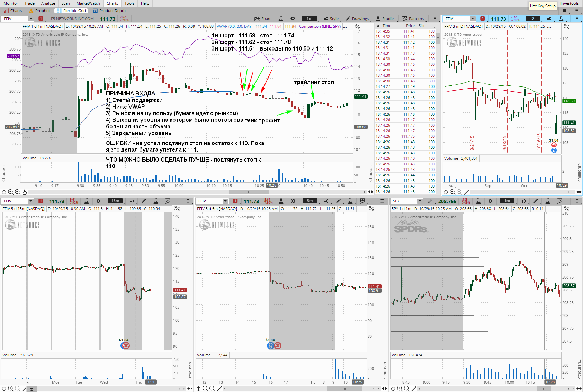
Task: Click the Size column header in time and sales
Action: [422, 26]
